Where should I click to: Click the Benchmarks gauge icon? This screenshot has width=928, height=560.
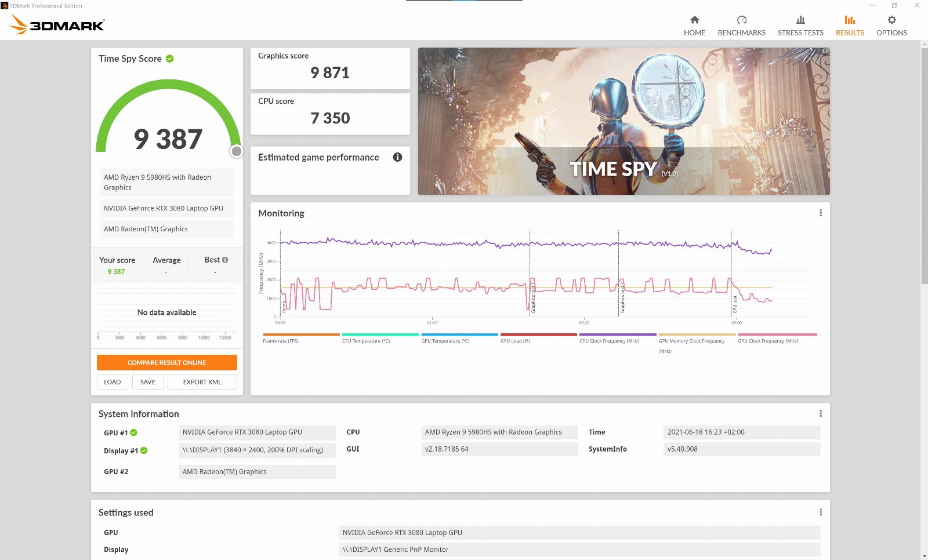tap(741, 20)
